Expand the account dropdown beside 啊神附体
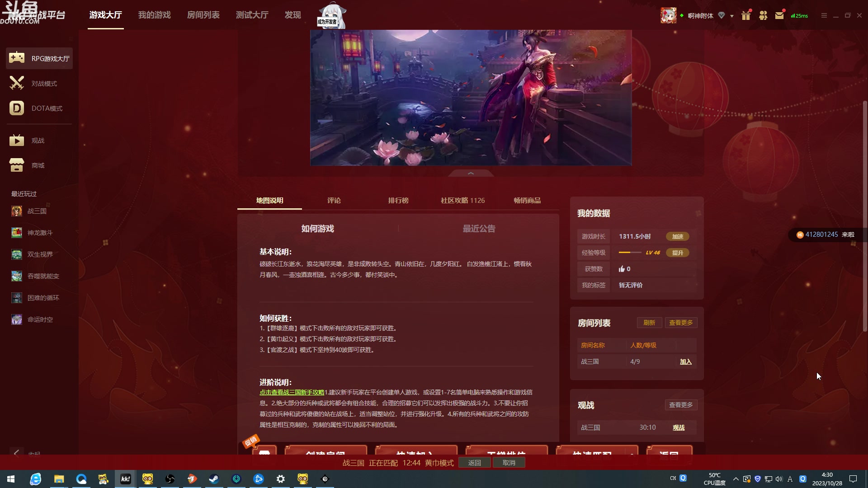 (x=732, y=15)
